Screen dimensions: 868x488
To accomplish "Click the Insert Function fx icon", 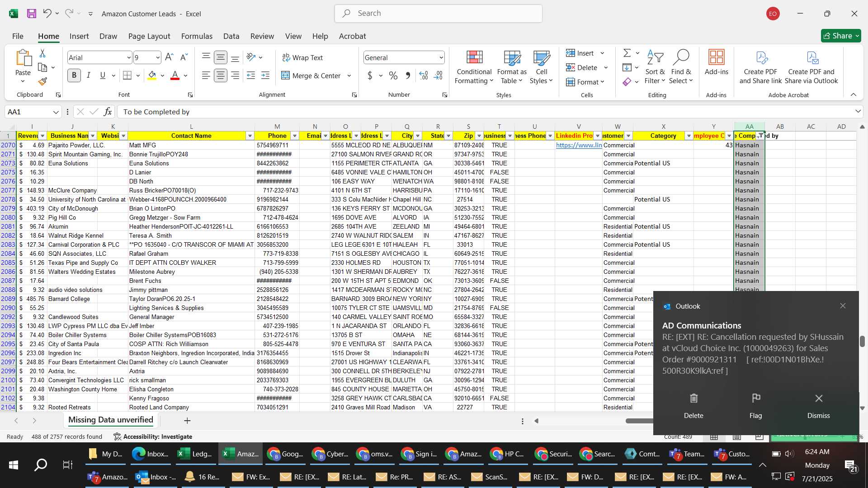I will pyautogui.click(x=108, y=112).
